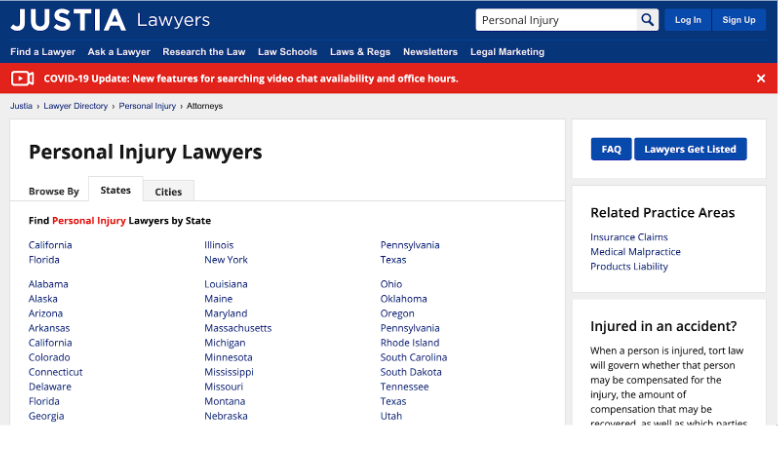Open the Oregon link
Image resolution: width=780 pixels, height=450 pixels.
point(397,314)
